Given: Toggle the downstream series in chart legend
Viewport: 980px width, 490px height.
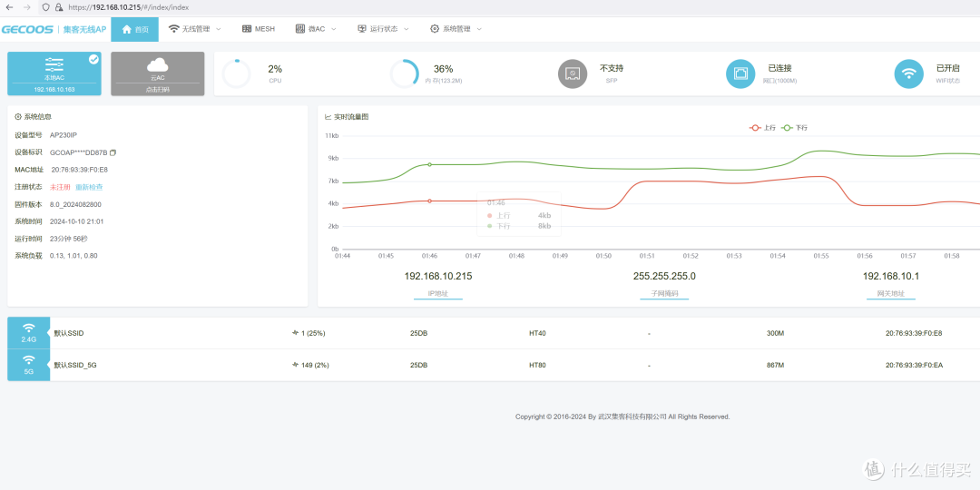Looking at the screenshot, I should click(x=794, y=128).
